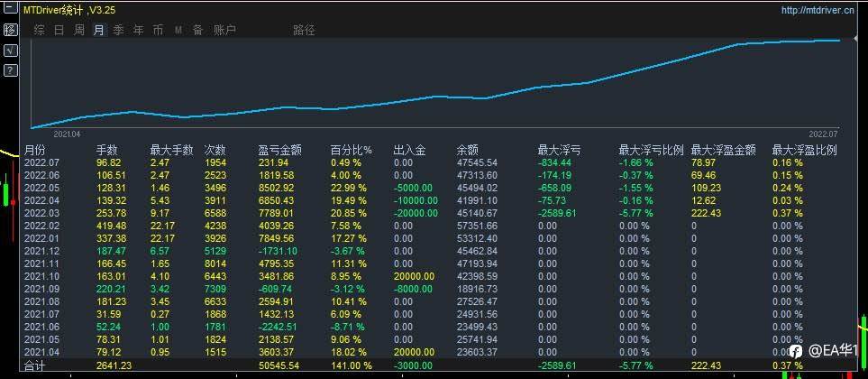Click the 合计 totals row label

pos(35,365)
